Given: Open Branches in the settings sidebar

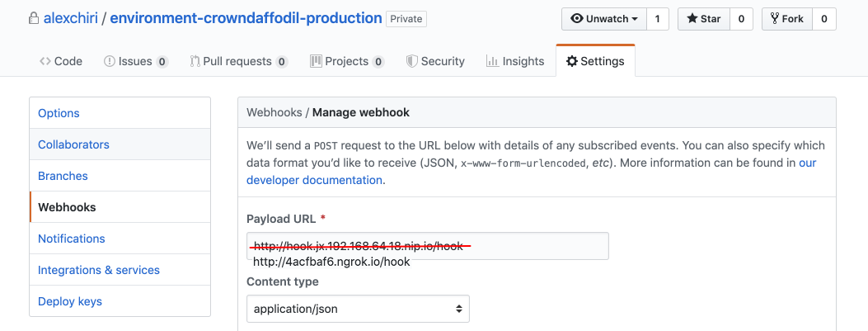Looking at the screenshot, I should [120, 176].
